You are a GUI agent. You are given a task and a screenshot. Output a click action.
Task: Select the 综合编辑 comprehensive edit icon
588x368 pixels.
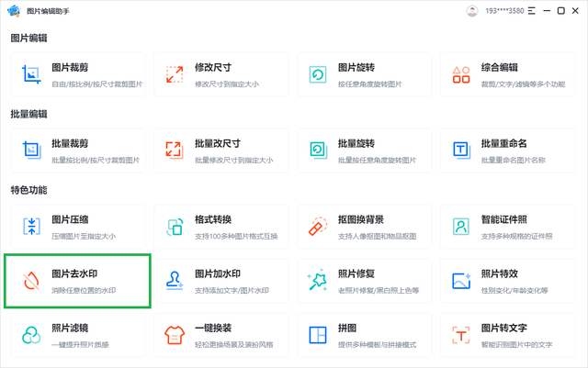click(462, 74)
